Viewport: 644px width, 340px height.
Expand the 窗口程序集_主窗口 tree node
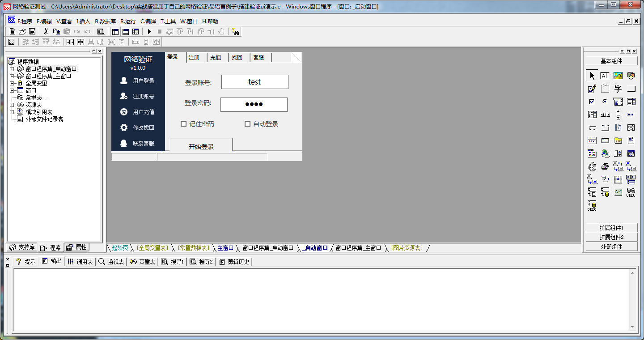pyautogui.click(x=12, y=76)
